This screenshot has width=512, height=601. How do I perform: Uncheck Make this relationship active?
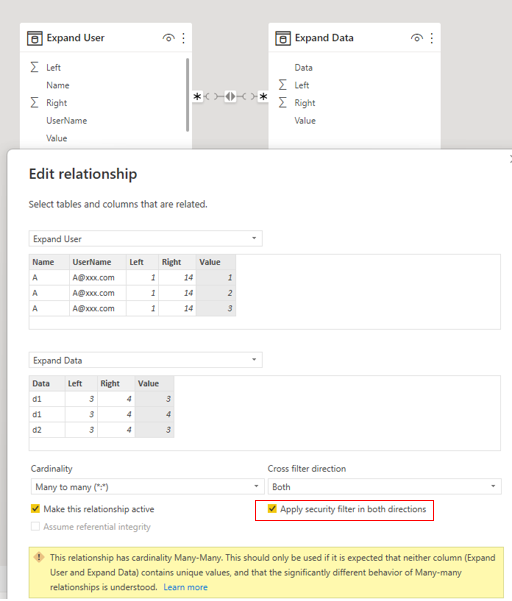35,509
